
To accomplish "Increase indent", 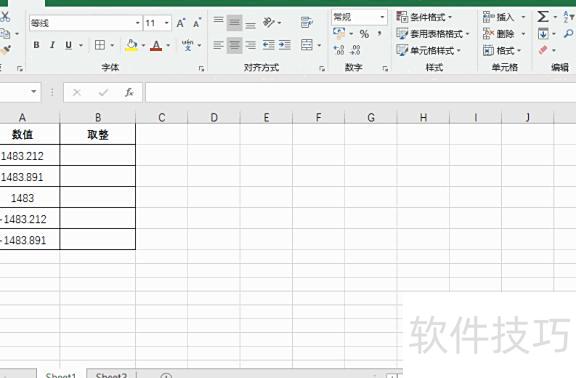I will pyautogui.click(x=285, y=45).
